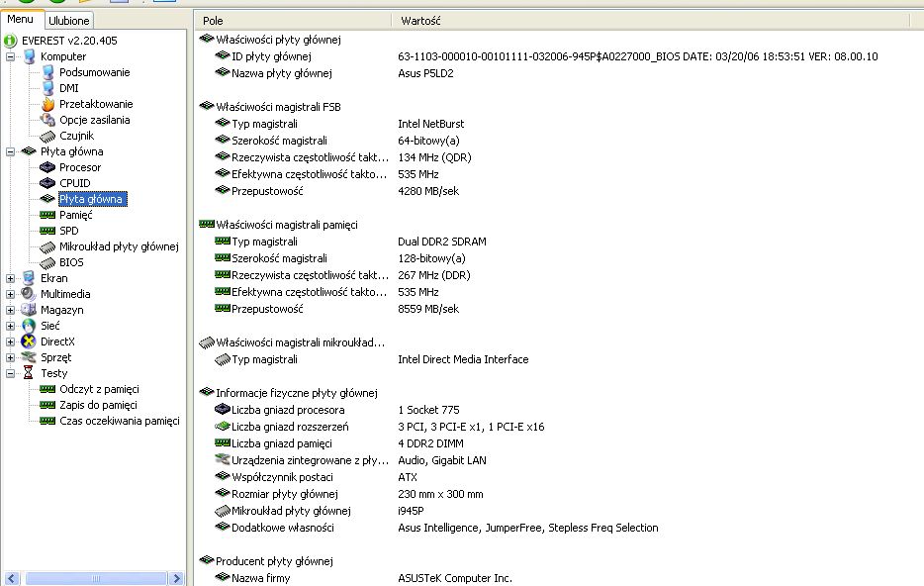Click the Opcje zasilania power icon
Image resolution: width=924 pixels, height=586 pixels.
pos(47,120)
